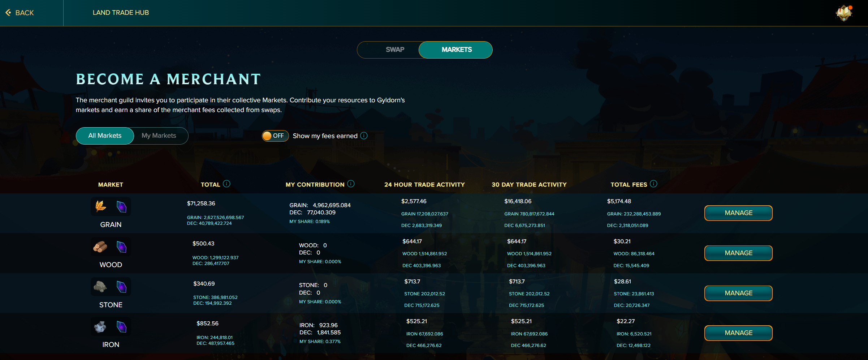
Task: Open the profile avatar in top right
Action: pos(844,13)
